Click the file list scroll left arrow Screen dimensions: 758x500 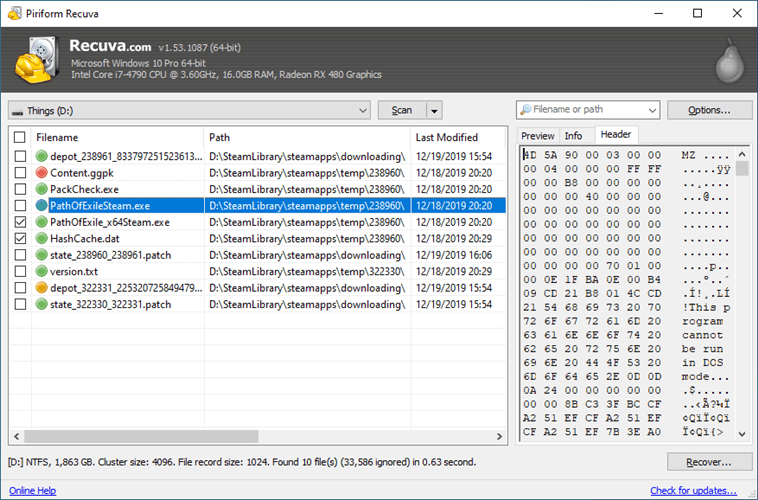click(x=17, y=437)
